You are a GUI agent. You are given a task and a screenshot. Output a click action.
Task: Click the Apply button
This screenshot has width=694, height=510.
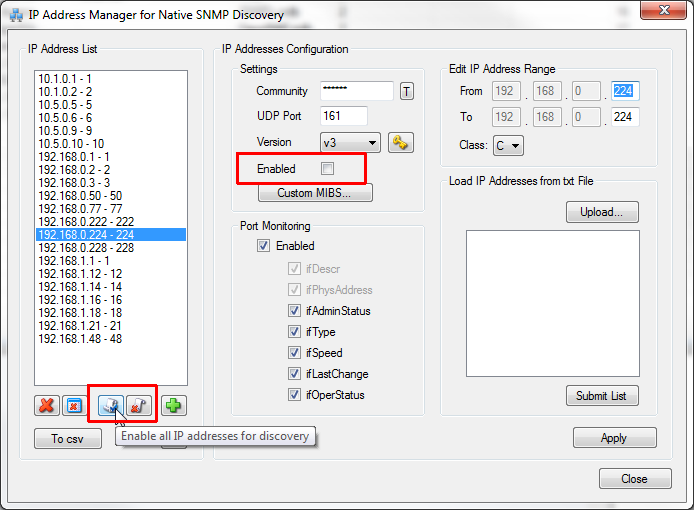pyautogui.click(x=614, y=438)
